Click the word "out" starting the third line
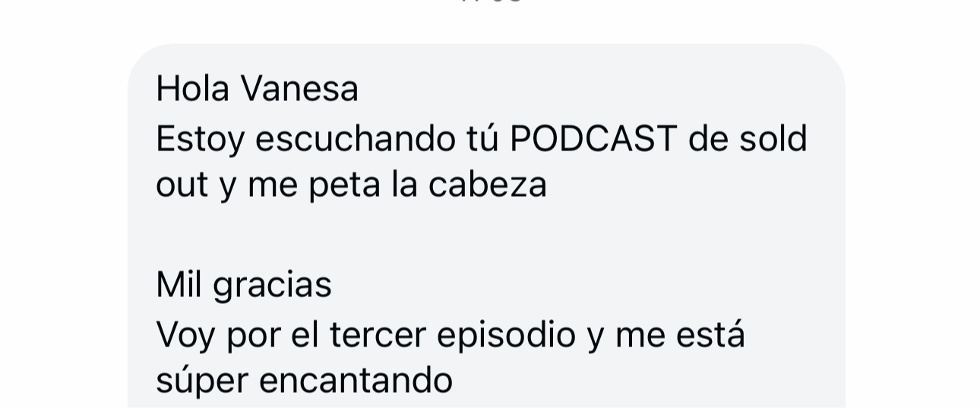The image size is (980, 408). (x=182, y=185)
